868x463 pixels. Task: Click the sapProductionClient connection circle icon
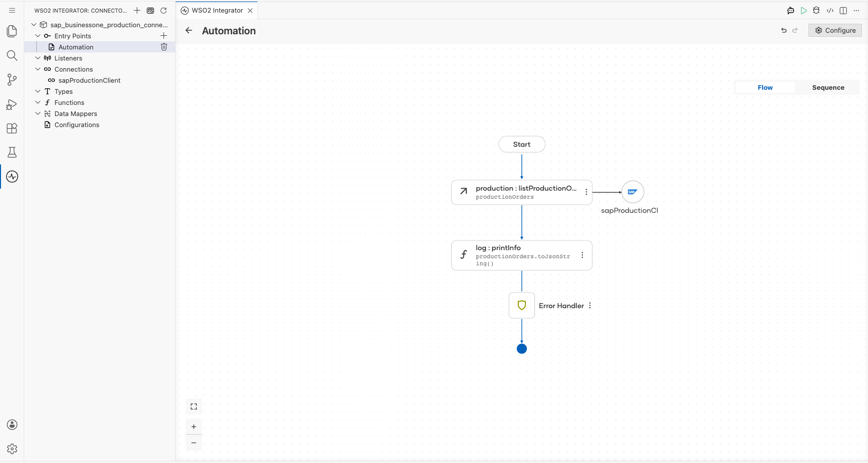coord(633,192)
